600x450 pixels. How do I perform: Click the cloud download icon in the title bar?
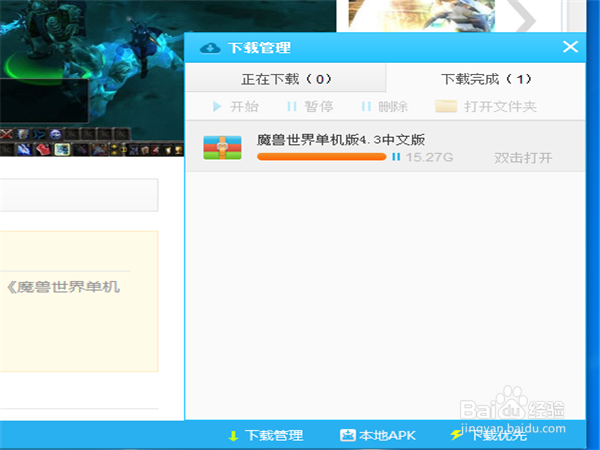tap(210, 48)
